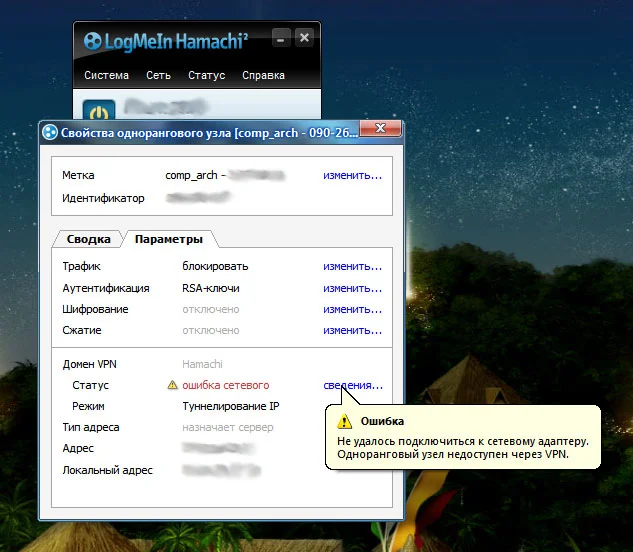
Task: Open the Справка menu in Hamachi
Action: [263, 76]
